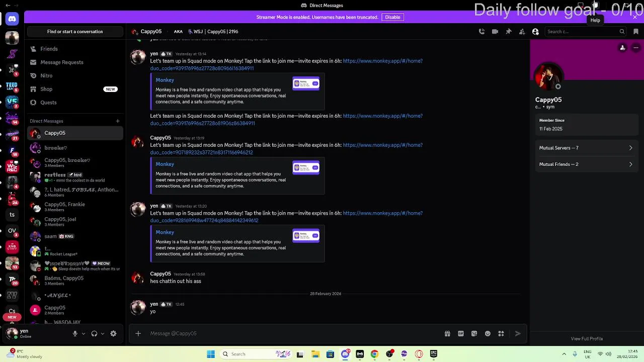
Task: Click Cappy05's profile avatar in the panel
Action: tap(548, 77)
